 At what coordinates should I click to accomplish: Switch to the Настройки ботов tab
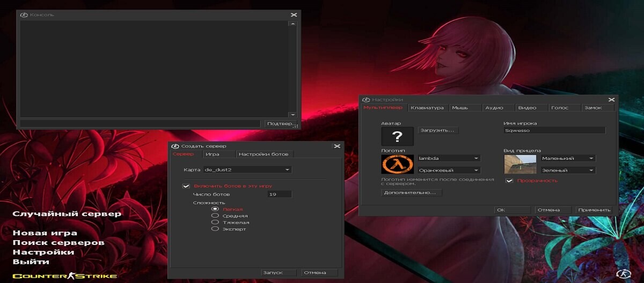(264, 154)
